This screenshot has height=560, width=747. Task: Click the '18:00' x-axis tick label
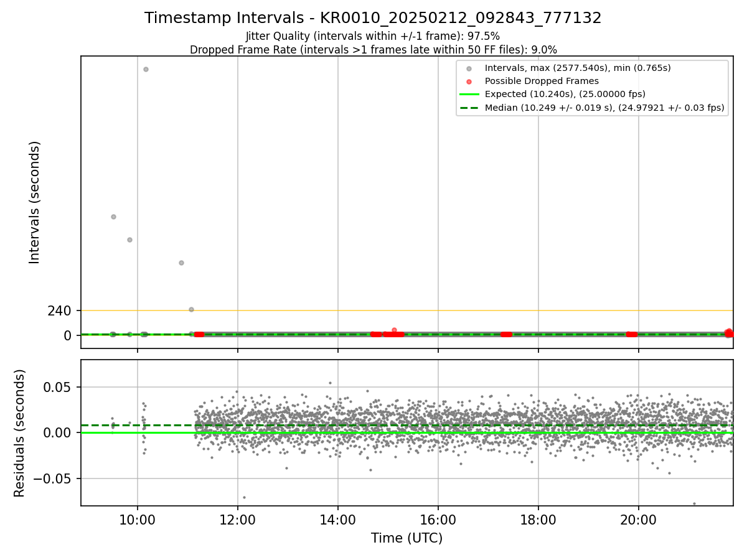click(538, 520)
